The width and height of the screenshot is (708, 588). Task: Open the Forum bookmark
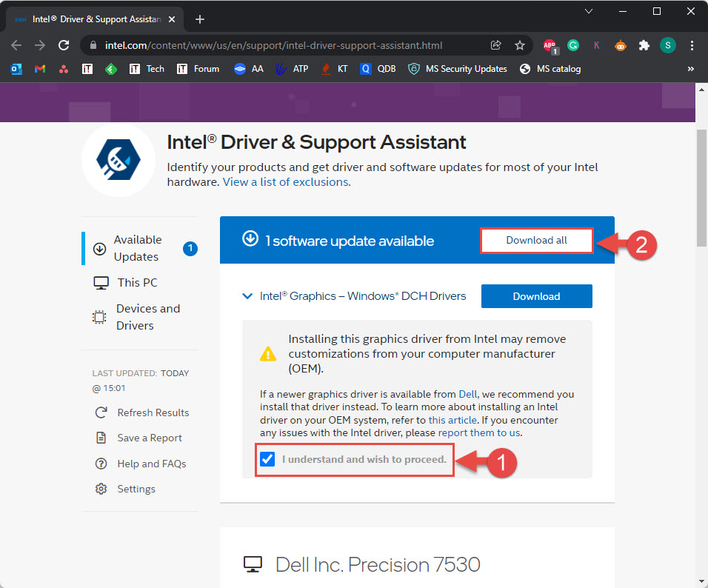pos(198,69)
